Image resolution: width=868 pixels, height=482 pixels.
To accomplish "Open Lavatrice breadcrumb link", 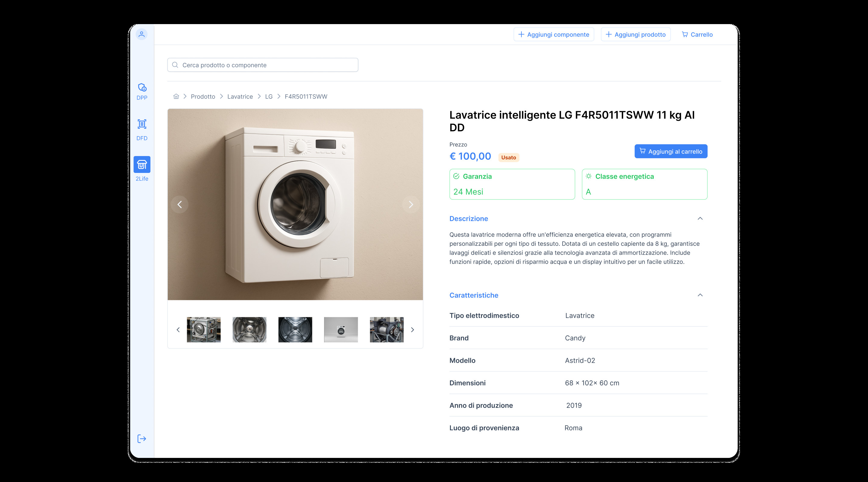I will point(240,96).
